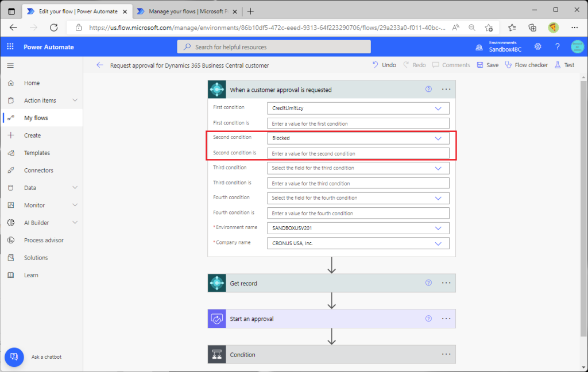This screenshot has width=588, height=372.
Task: Click the Connectors sidebar icon
Action: [x=11, y=170]
